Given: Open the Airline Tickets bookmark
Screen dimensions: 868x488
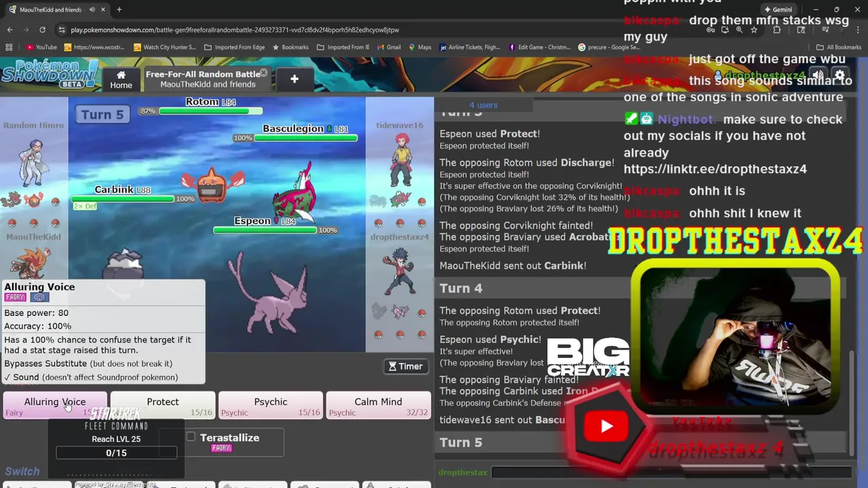Looking at the screenshot, I should tap(470, 47).
